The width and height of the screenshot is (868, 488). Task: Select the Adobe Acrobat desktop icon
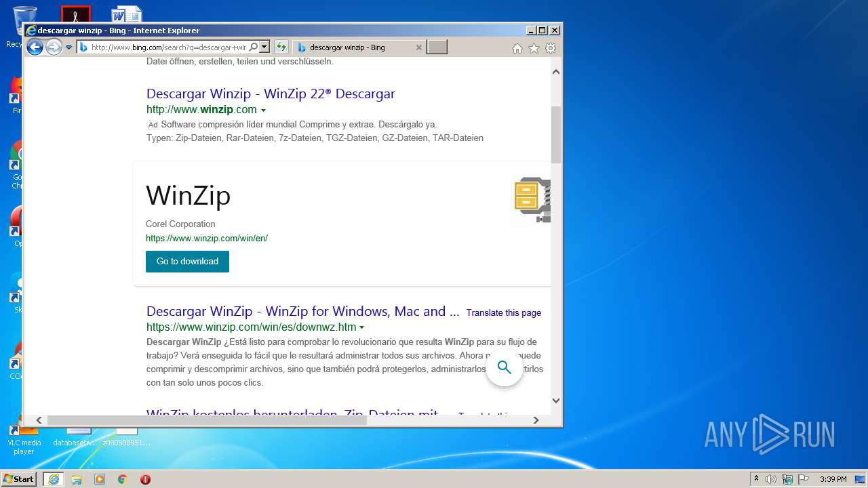pyautogui.click(x=75, y=14)
